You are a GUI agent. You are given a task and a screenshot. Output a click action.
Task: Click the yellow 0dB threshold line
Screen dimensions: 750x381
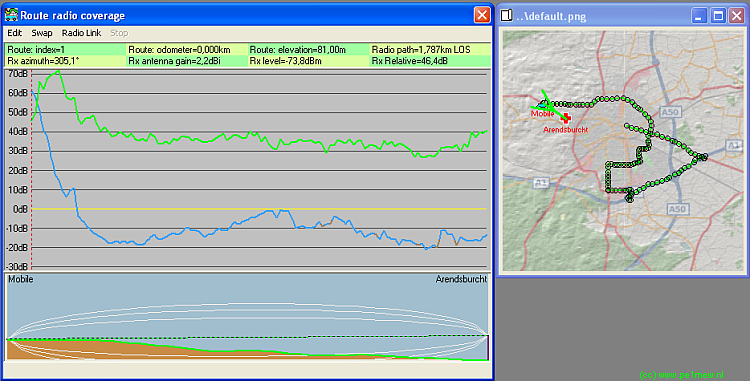click(x=259, y=209)
